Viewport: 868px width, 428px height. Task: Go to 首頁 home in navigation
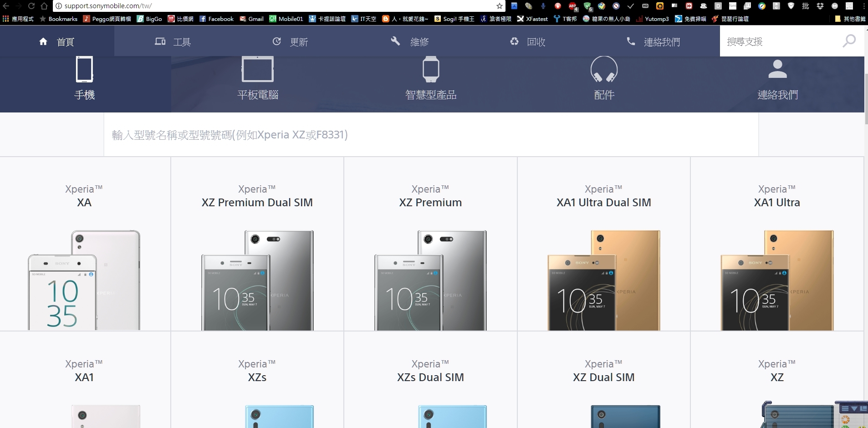click(x=57, y=41)
